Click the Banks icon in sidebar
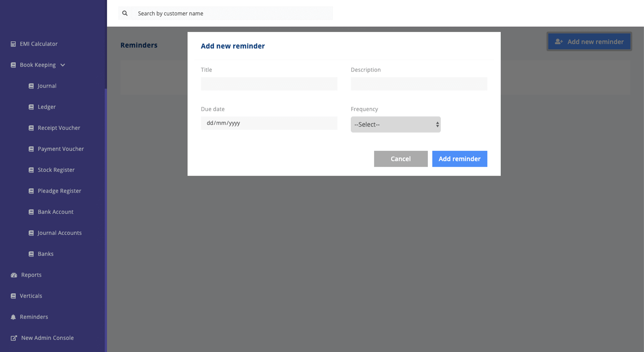The image size is (644, 352). pyautogui.click(x=31, y=254)
